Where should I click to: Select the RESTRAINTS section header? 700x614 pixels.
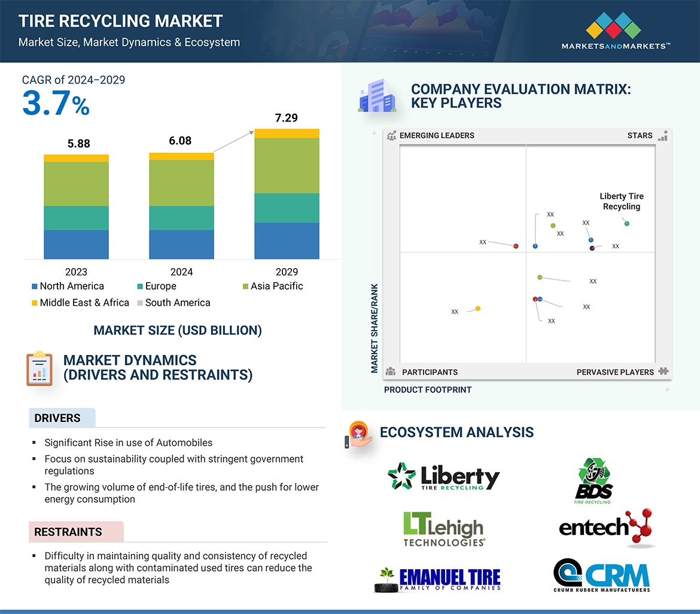[x=68, y=532]
